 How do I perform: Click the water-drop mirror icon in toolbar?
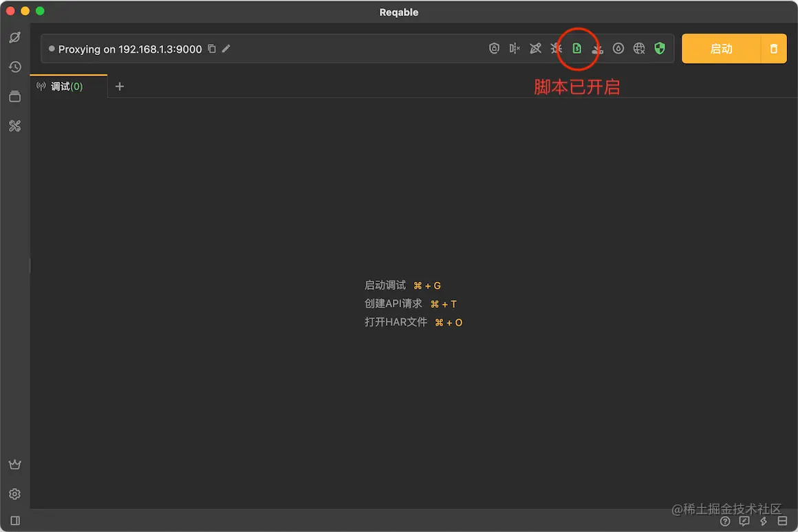[x=618, y=48]
